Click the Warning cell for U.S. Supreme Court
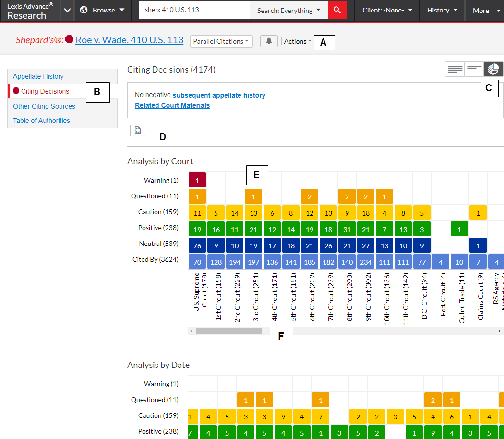This screenshot has height=439, width=504. [197, 181]
